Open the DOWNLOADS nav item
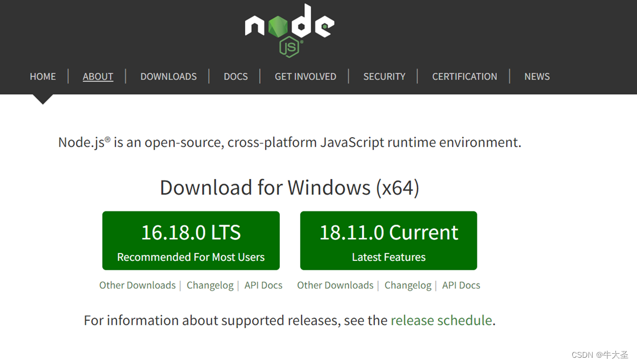This screenshot has height=364, width=637. (x=169, y=77)
